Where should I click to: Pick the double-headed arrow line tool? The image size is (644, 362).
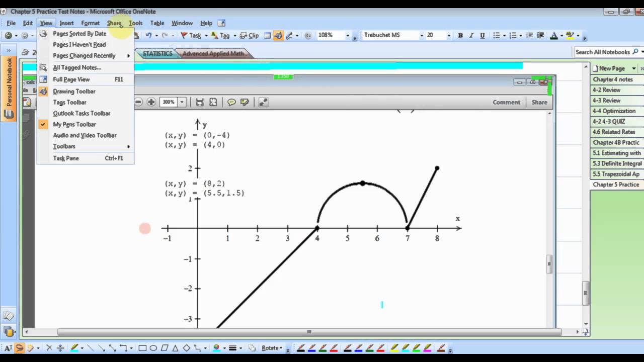pos(112,348)
